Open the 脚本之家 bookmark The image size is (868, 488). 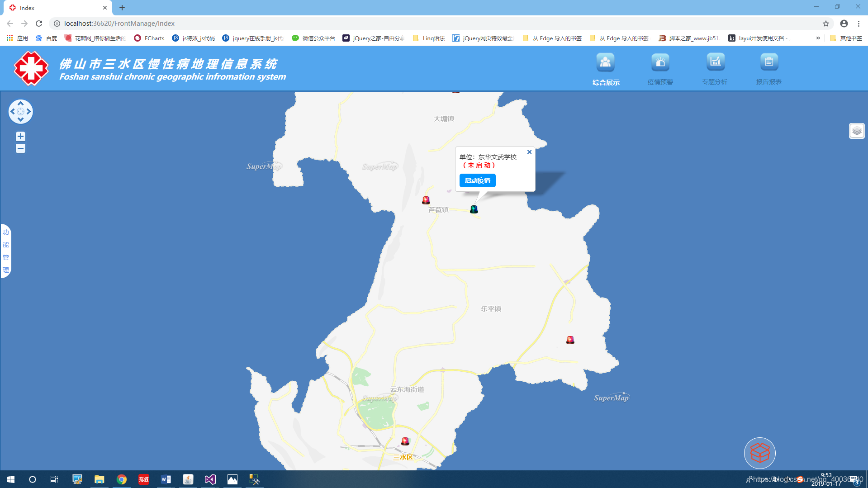point(689,38)
